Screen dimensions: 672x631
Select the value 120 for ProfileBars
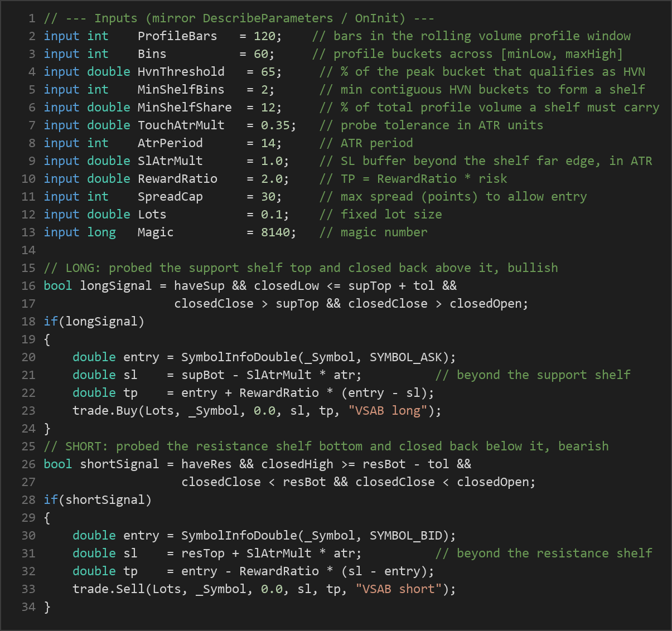point(264,36)
